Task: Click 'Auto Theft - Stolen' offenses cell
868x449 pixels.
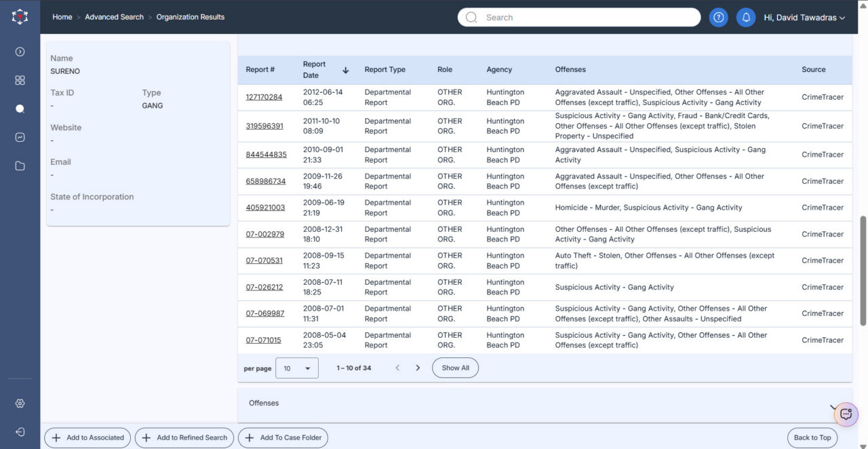Action: (x=665, y=260)
